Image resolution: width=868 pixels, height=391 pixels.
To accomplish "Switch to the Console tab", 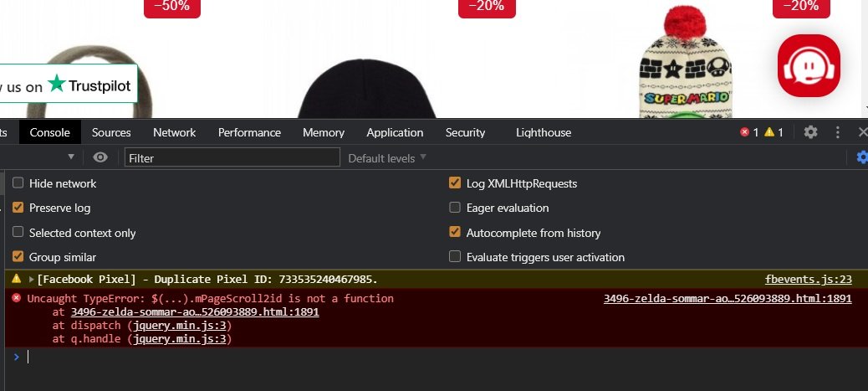I will click(x=50, y=132).
